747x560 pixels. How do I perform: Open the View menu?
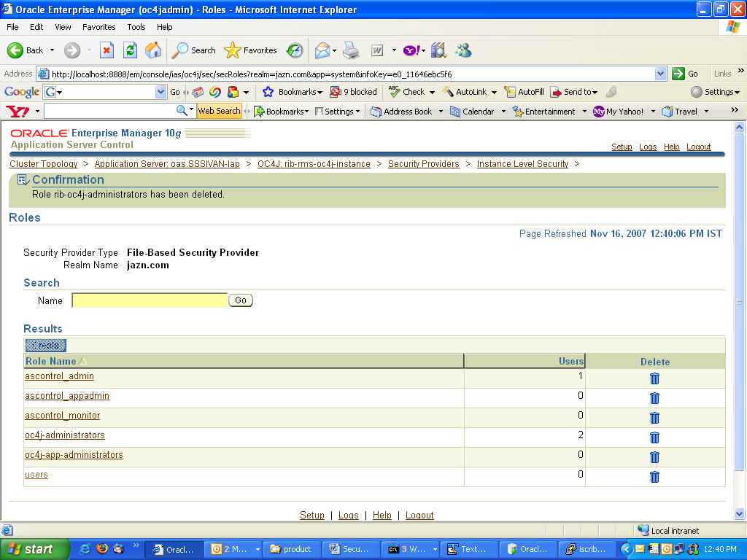point(63,27)
